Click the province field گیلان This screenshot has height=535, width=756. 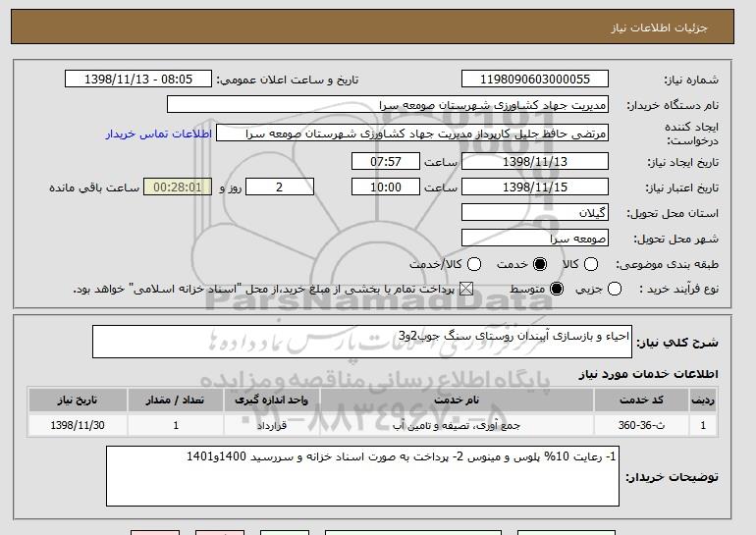[535, 213]
